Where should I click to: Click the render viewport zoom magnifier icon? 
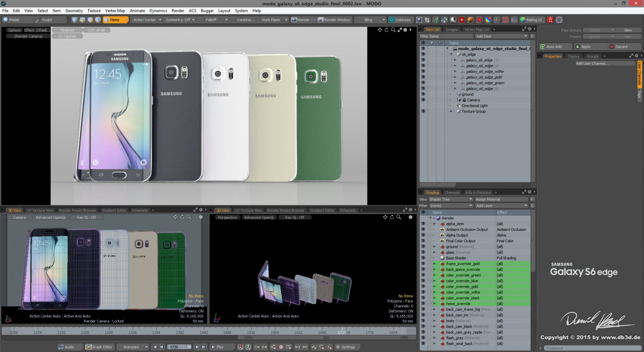pyautogui.click(x=393, y=30)
